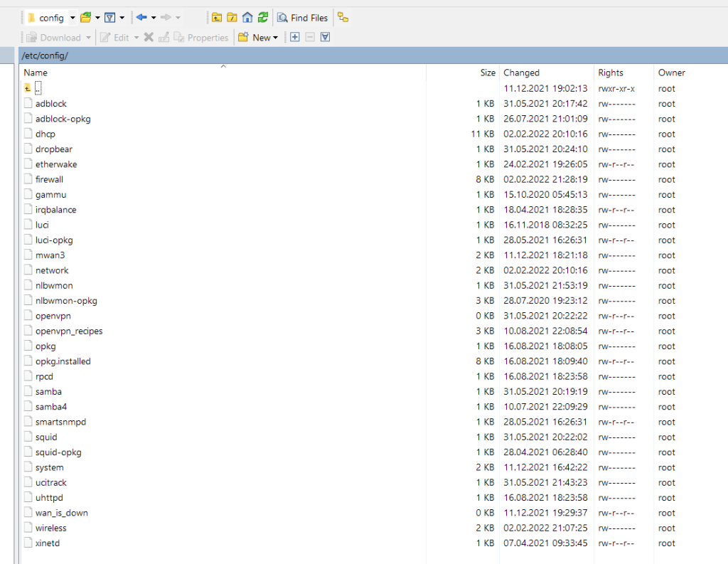Go back with the blue arrow

pos(141,18)
